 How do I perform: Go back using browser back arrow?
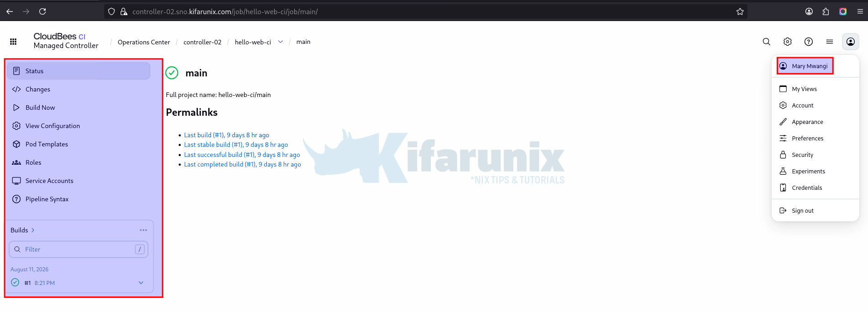pyautogui.click(x=10, y=11)
